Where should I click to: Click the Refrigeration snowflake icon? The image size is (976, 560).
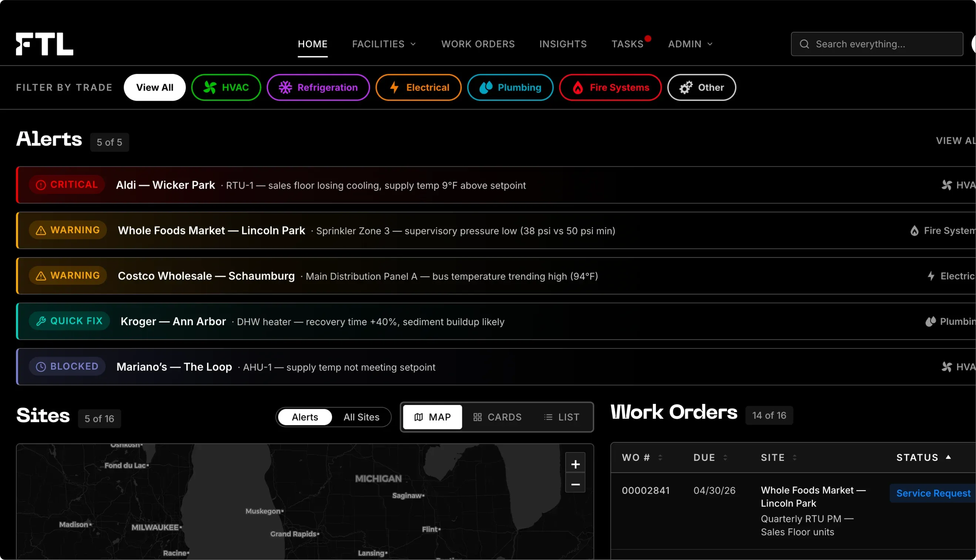click(x=285, y=87)
